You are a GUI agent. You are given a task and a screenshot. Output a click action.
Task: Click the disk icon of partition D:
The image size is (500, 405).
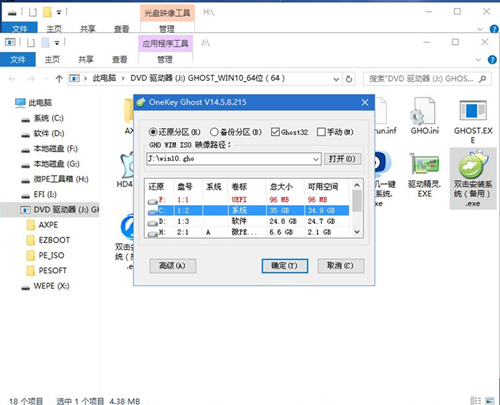point(152,223)
